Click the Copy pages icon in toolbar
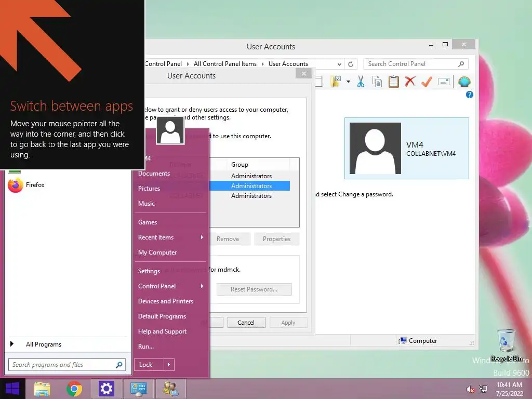 [377, 82]
